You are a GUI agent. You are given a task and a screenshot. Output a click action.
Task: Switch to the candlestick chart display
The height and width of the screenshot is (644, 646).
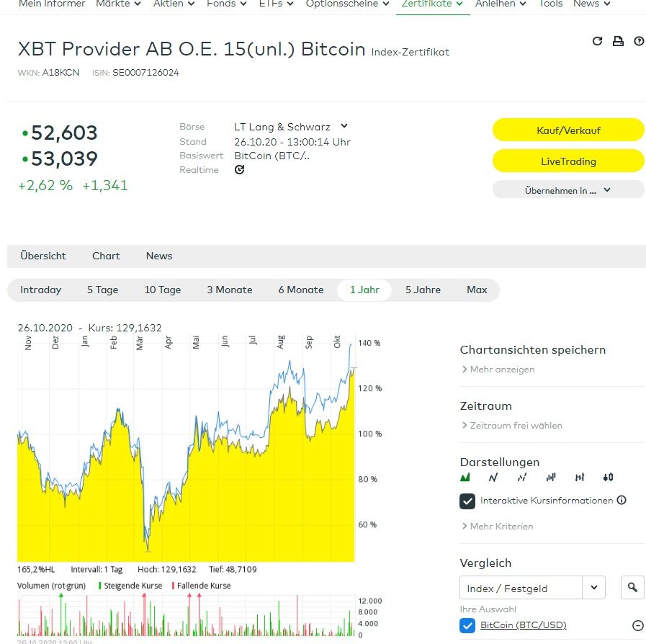point(609,477)
